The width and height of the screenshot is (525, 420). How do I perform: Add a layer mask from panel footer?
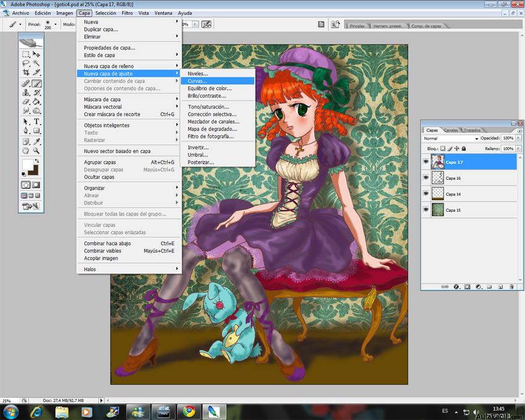point(467,287)
